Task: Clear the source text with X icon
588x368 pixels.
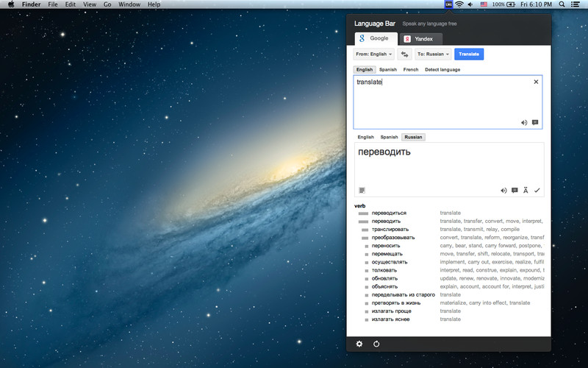Action: [x=536, y=82]
